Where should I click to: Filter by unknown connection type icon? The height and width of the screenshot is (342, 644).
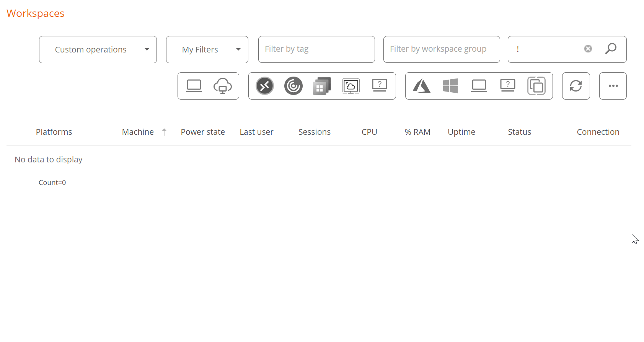(x=380, y=85)
